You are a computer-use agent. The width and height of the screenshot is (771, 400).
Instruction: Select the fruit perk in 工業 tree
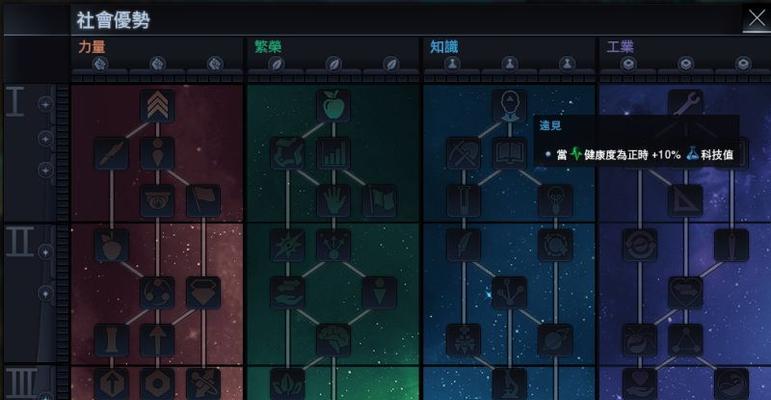pos(640,340)
